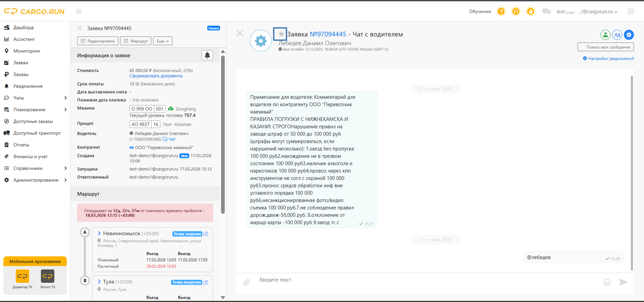The height and width of the screenshot is (302, 644).
Task: Click the truck icon in header
Action: point(547,11)
